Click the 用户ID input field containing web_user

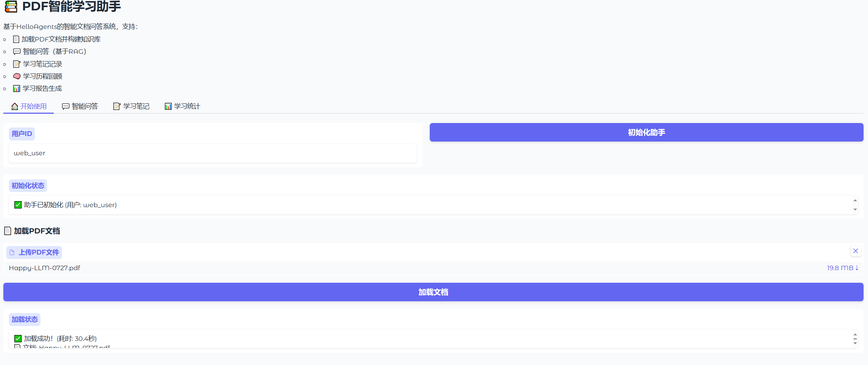click(213, 153)
